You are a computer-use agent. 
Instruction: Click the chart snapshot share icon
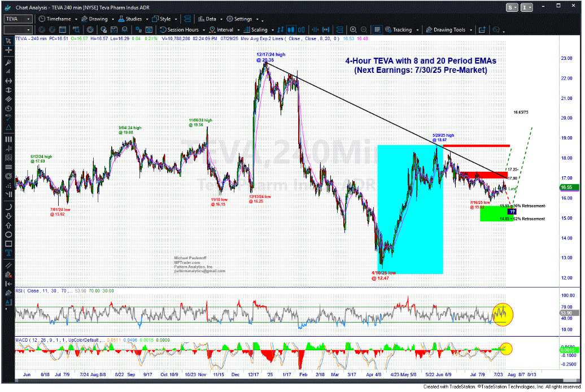point(482,30)
